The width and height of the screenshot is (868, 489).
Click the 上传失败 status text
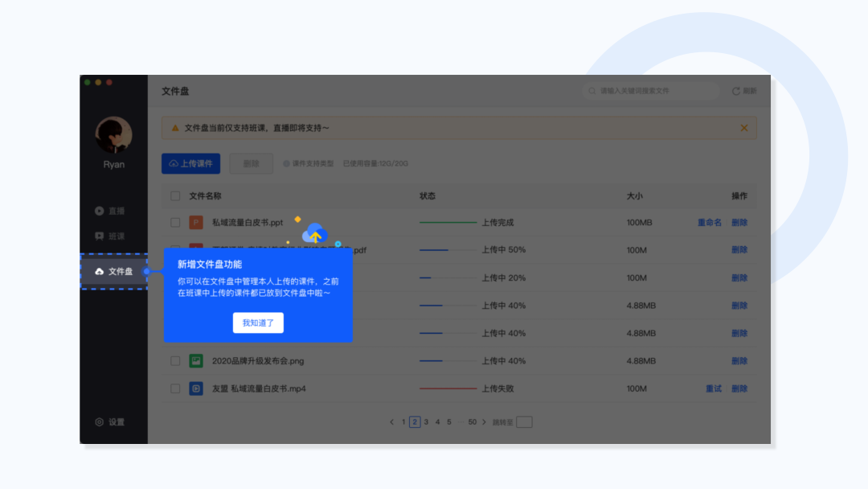pos(497,388)
